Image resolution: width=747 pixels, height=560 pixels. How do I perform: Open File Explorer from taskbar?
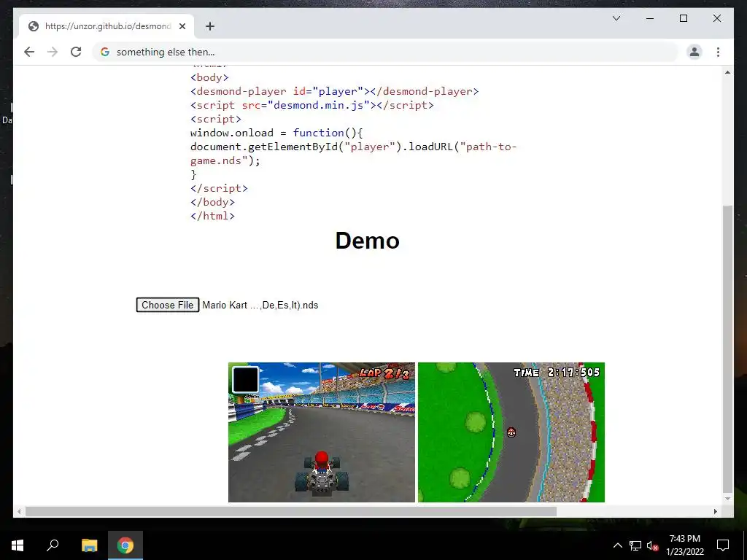[x=89, y=545]
